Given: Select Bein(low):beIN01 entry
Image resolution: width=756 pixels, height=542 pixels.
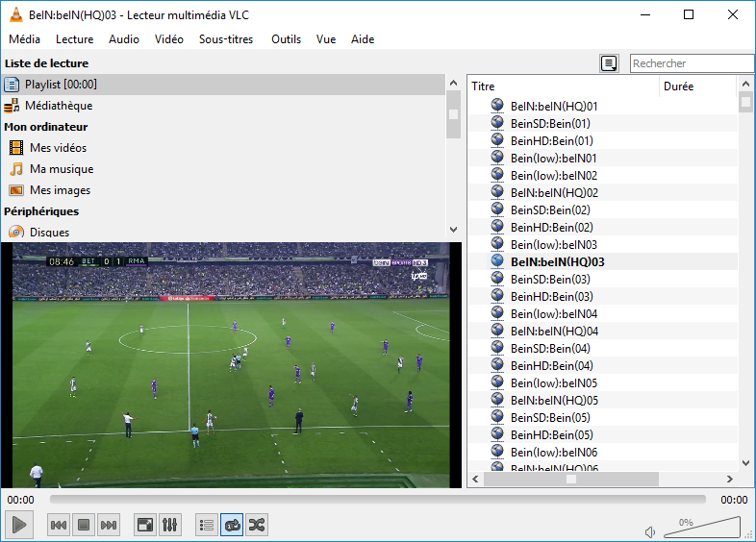Looking at the screenshot, I should click(603, 158).
